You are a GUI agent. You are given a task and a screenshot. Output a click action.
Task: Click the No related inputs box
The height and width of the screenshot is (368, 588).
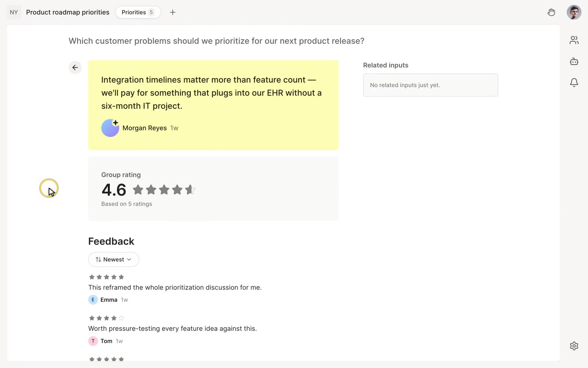click(x=430, y=85)
